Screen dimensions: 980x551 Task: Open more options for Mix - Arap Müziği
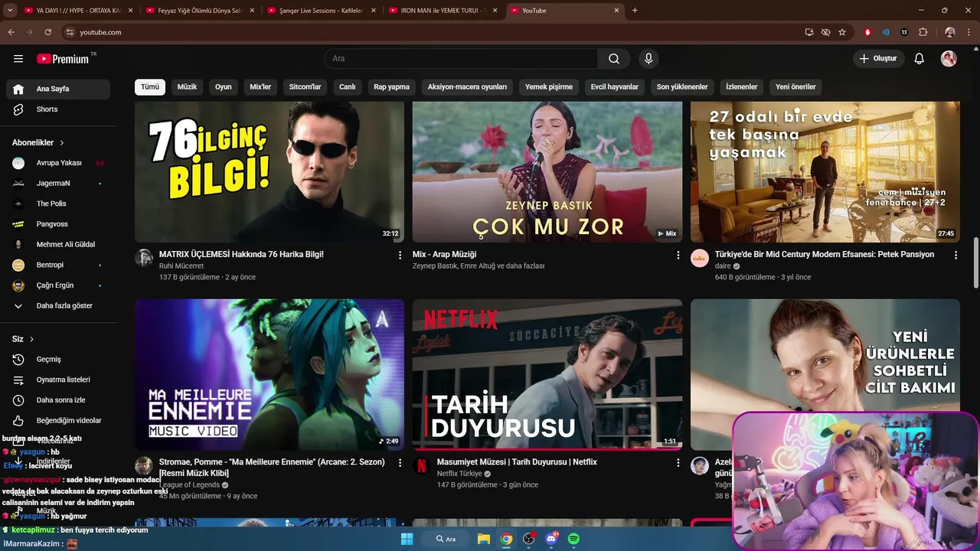[x=678, y=255]
